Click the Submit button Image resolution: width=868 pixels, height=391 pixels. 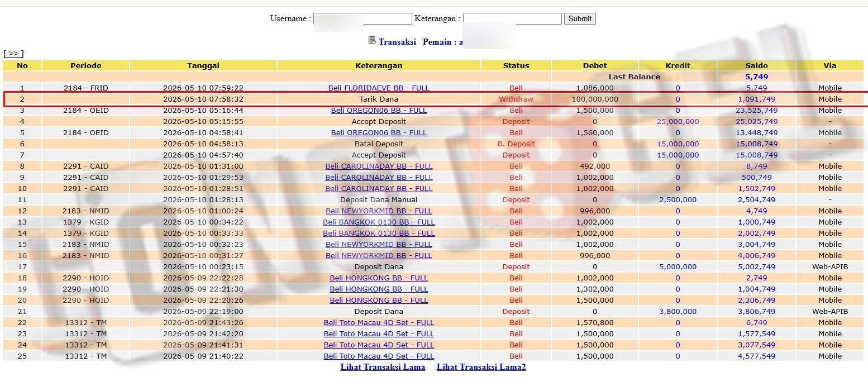[x=580, y=18]
